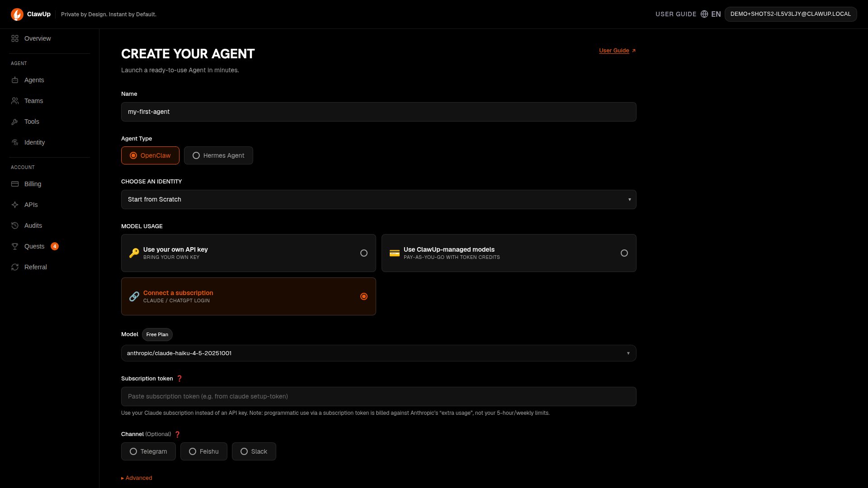Screen dimensions: 868x488
Task: Click the Quests badge showing 4
Action: coord(55,246)
